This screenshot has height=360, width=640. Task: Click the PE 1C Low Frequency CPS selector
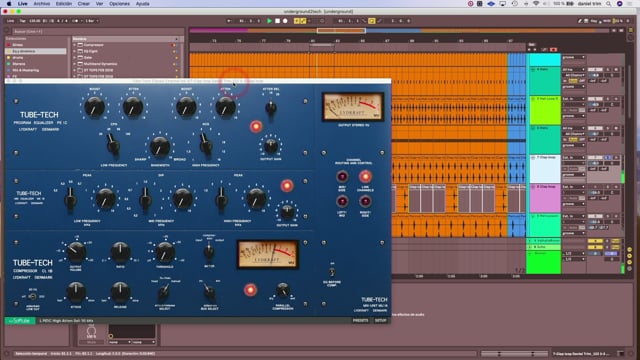[113, 145]
